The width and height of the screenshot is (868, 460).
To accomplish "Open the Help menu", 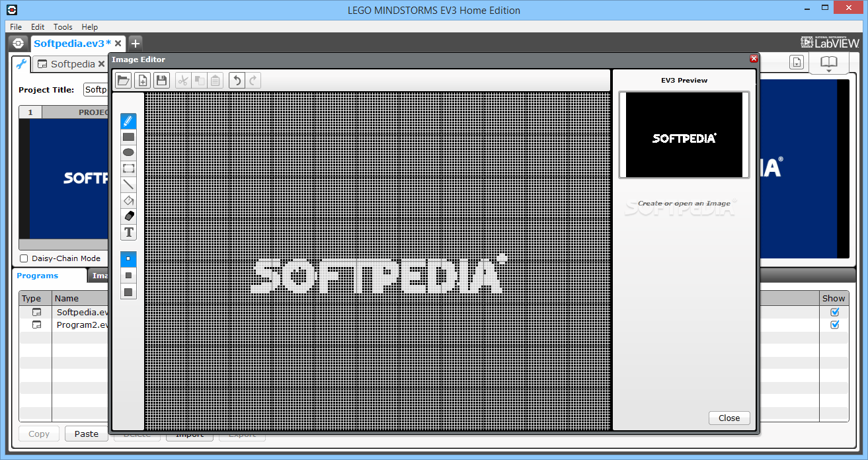I will (x=90, y=27).
